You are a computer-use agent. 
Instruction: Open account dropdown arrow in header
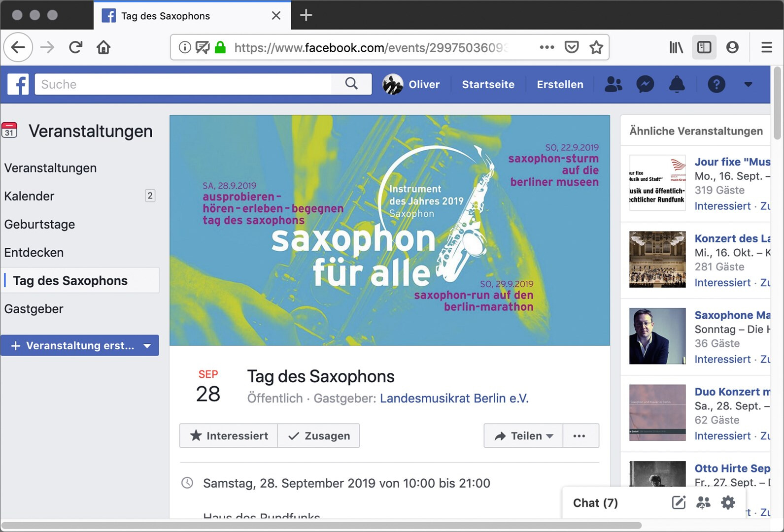tap(748, 84)
